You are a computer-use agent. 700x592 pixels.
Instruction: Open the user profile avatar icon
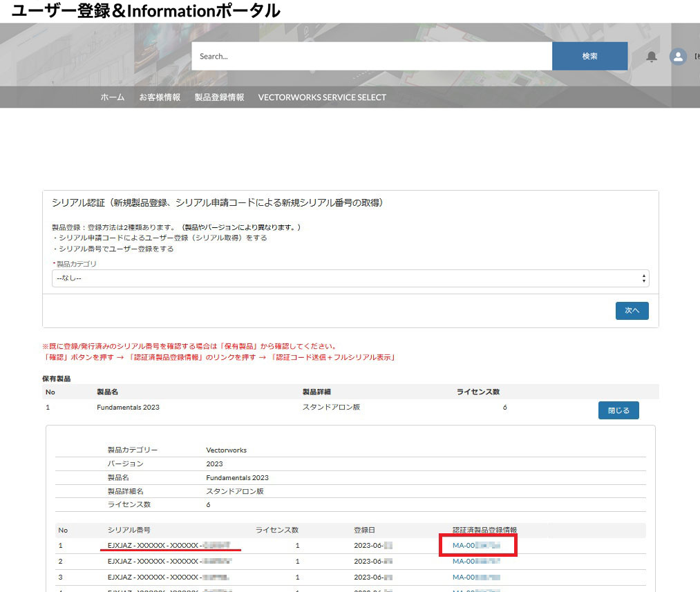click(678, 57)
